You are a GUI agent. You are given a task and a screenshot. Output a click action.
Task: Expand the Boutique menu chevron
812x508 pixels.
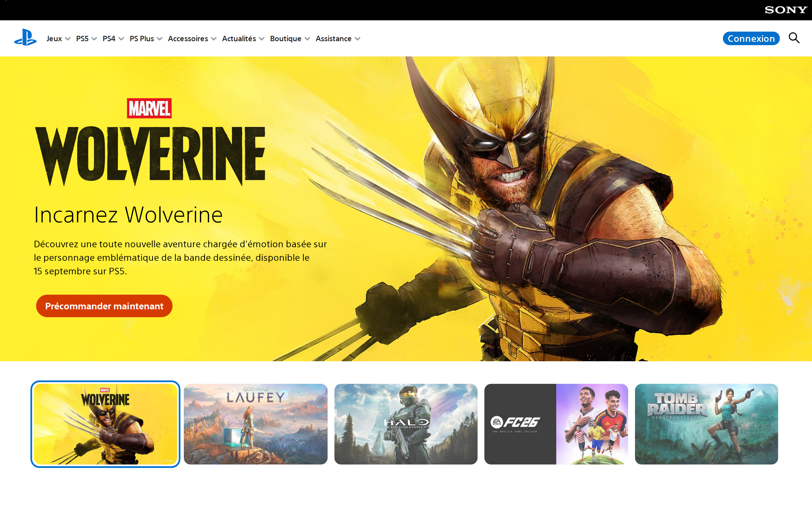(x=307, y=39)
